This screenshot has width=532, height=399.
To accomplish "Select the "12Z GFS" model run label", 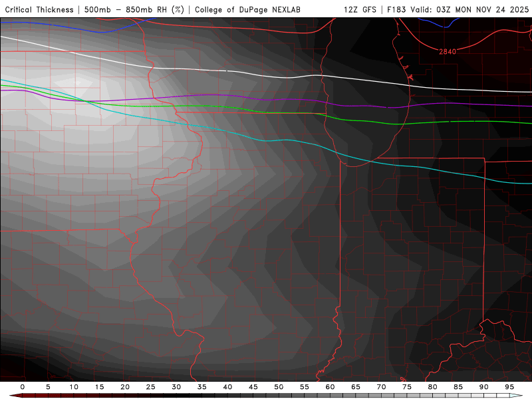I will (360, 10).
